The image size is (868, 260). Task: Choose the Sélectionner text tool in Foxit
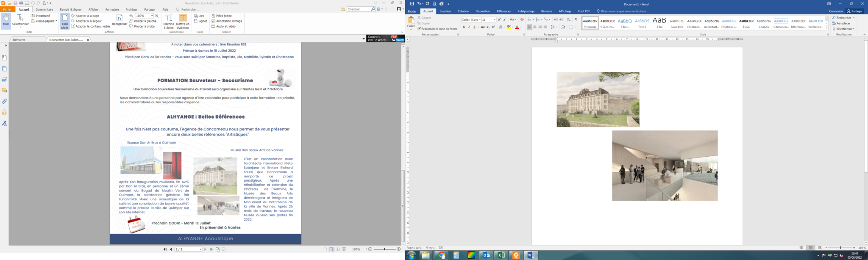20,21
